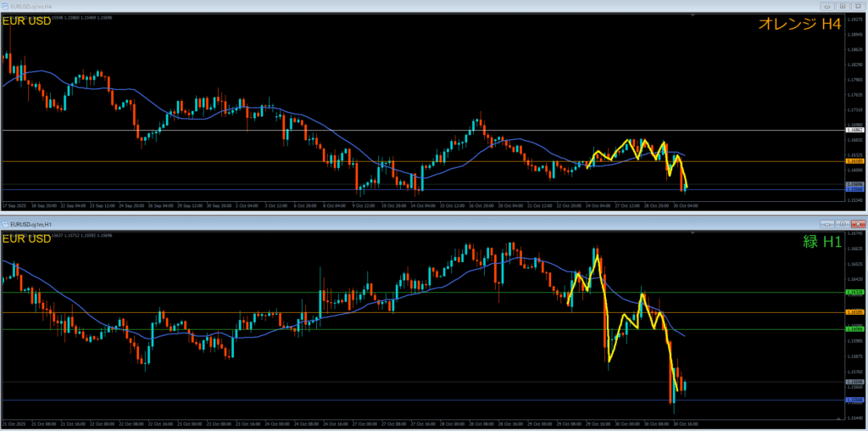Image resolution: width=868 pixels, height=431 pixels.
Task: Click the オレンジ H4 text label
Action: [x=798, y=25]
